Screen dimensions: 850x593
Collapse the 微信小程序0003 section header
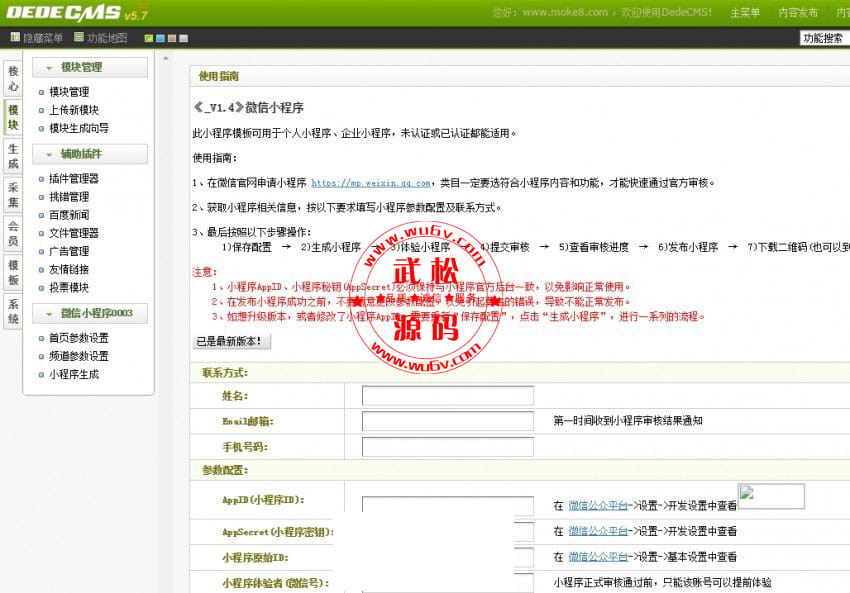(x=90, y=313)
